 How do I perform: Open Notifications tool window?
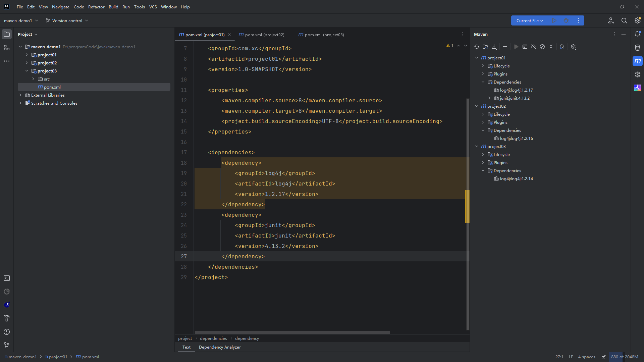638,34
